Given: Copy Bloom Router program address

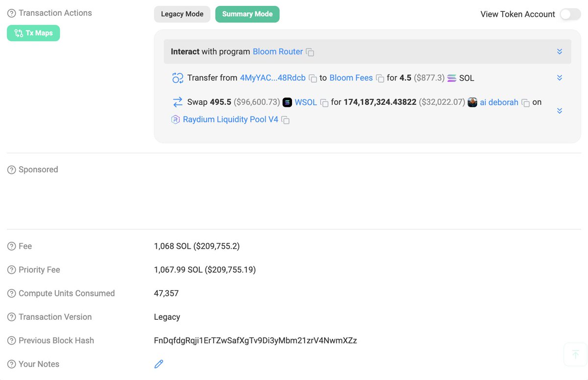Looking at the screenshot, I should [310, 52].
